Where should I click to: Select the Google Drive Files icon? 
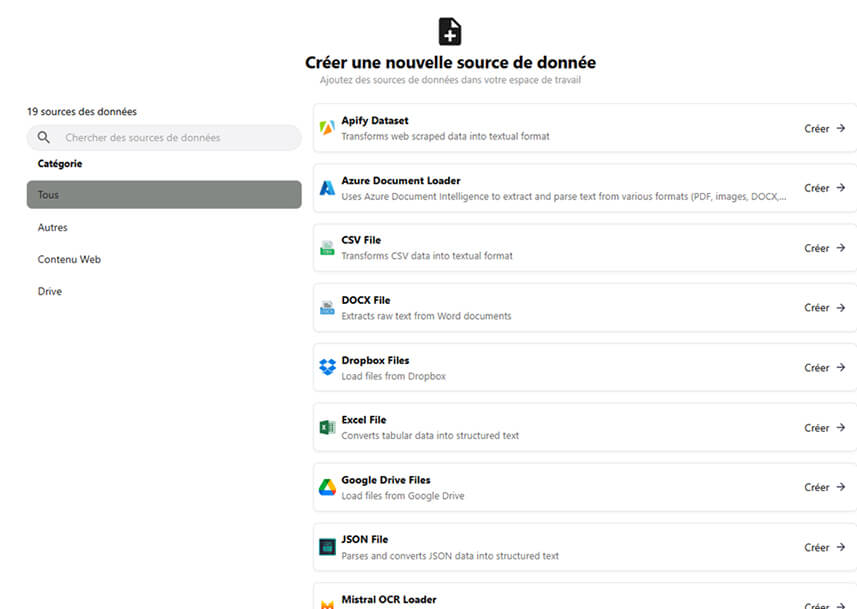pyautogui.click(x=328, y=487)
